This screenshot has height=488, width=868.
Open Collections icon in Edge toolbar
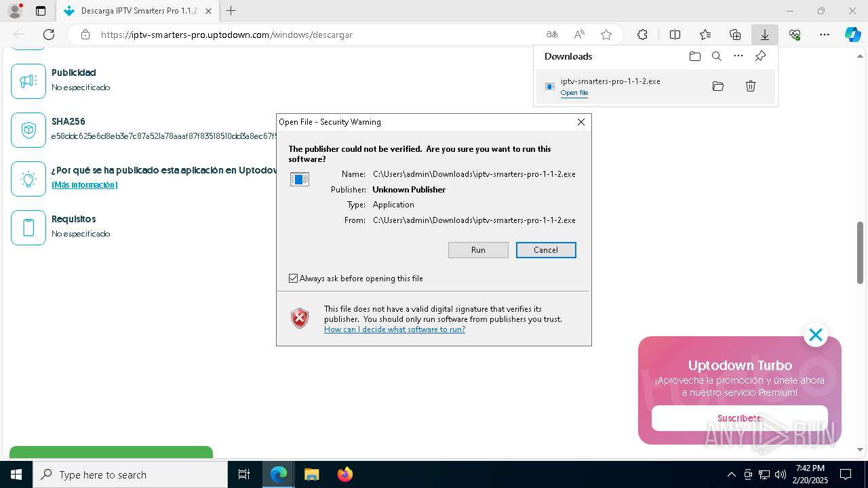point(735,35)
